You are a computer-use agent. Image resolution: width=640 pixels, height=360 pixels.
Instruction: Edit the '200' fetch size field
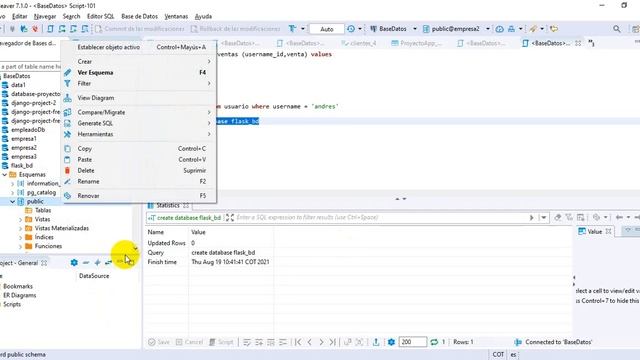click(412, 342)
